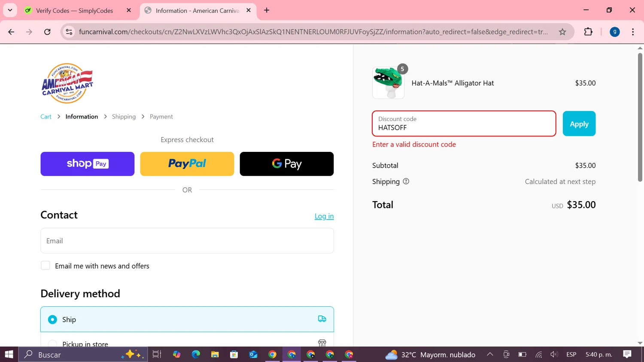The height and width of the screenshot is (362, 644).
Task: Close the Information - American Carnival tab
Action: coord(249,10)
